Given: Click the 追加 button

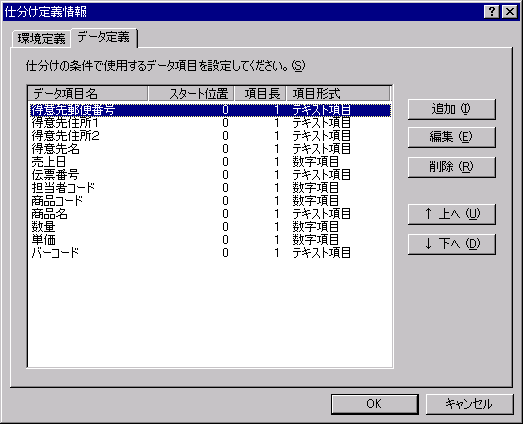Looking at the screenshot, I should coord(452,109).
